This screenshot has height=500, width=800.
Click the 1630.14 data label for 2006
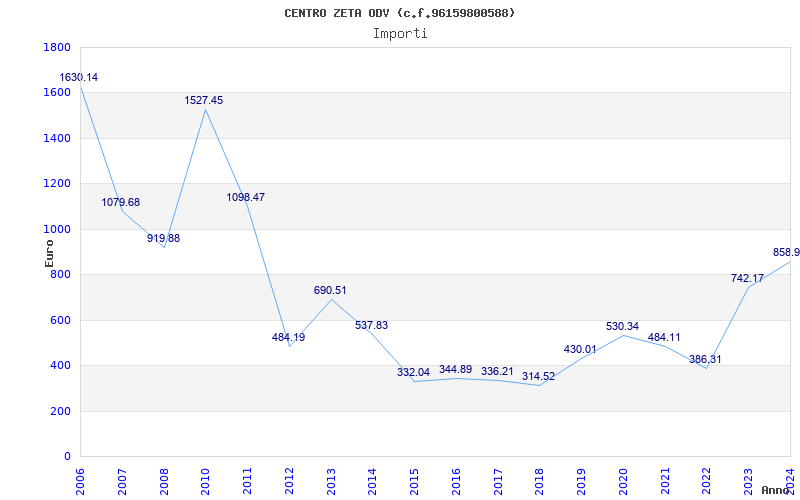point(79,78)
